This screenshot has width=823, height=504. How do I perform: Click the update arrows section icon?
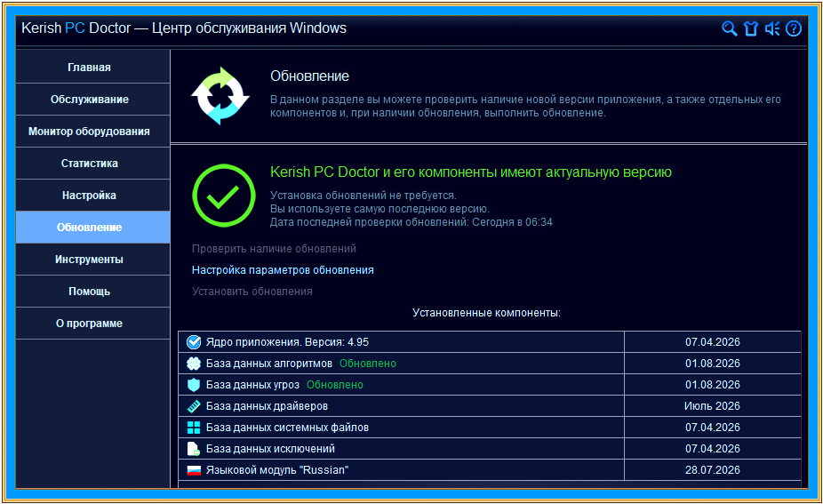click(x=220, y=95)
